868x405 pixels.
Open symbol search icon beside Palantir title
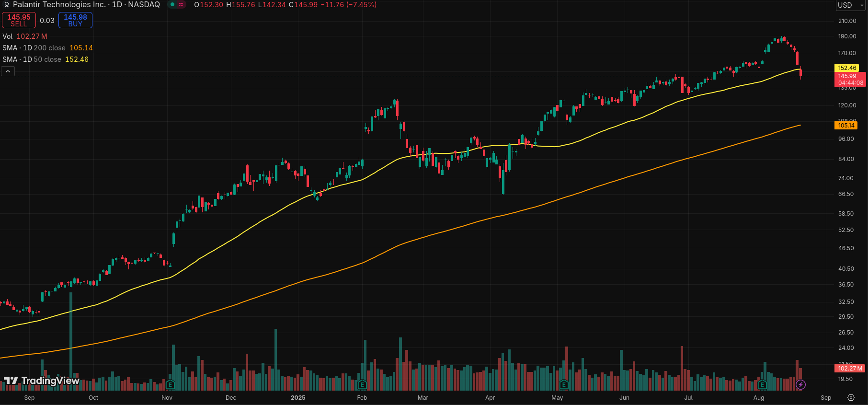point(7,5)
